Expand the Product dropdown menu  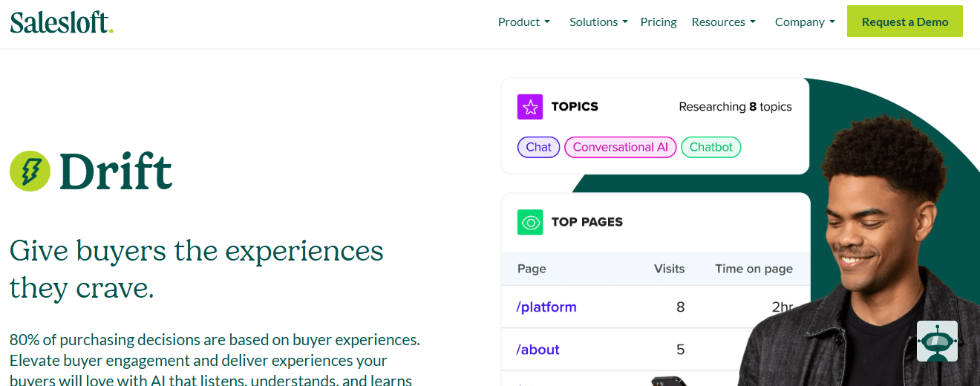(524, 22)
